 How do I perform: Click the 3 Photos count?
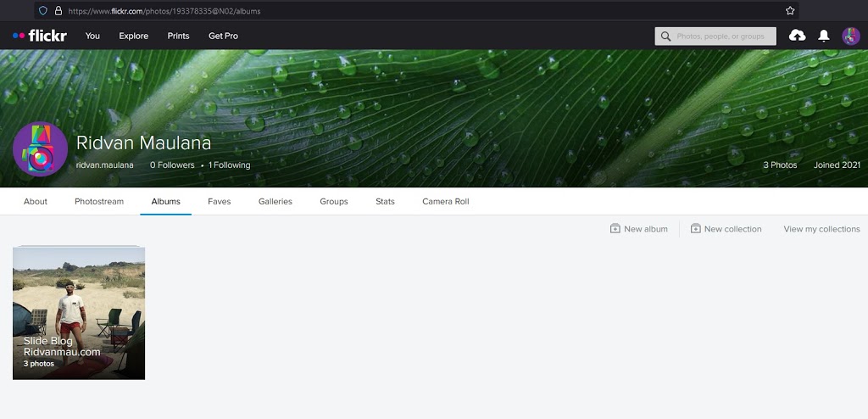click(x=780, y=165)
